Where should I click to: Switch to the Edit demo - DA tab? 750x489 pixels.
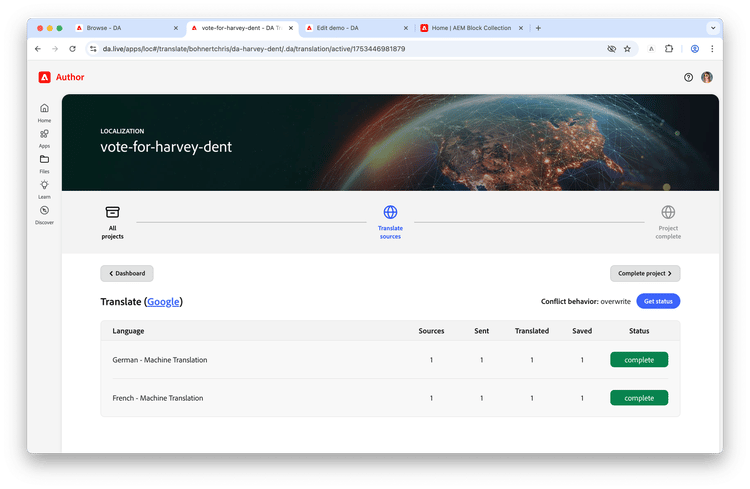pyautogui.click(x=357, y=28)
